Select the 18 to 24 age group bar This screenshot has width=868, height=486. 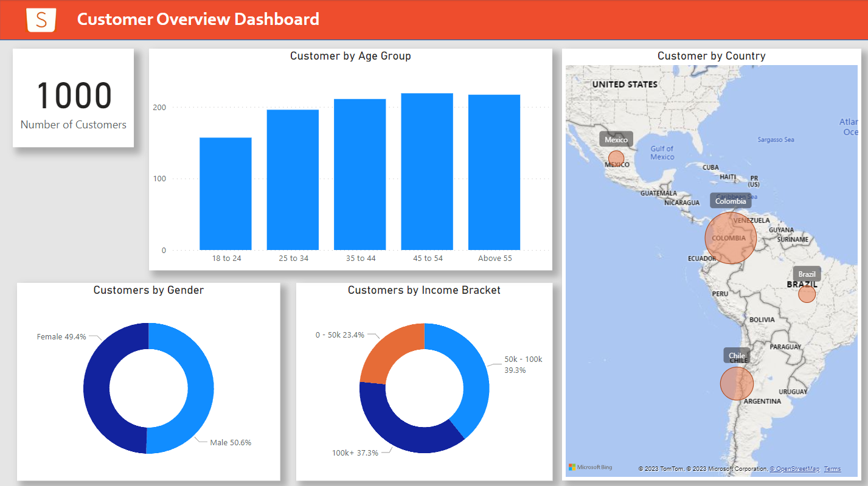pyautogui.click(x=225, y=195)
